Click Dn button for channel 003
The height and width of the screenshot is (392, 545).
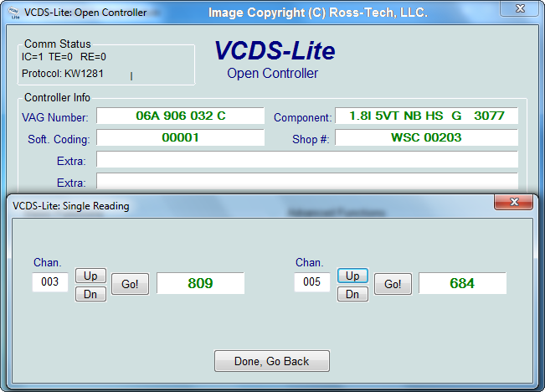(x=90, y=294)
